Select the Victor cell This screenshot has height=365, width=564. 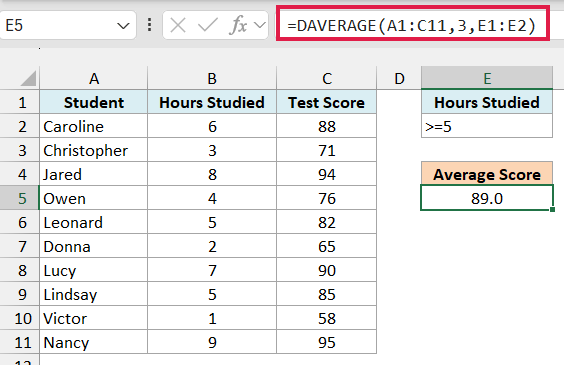(x=94, y=319)
